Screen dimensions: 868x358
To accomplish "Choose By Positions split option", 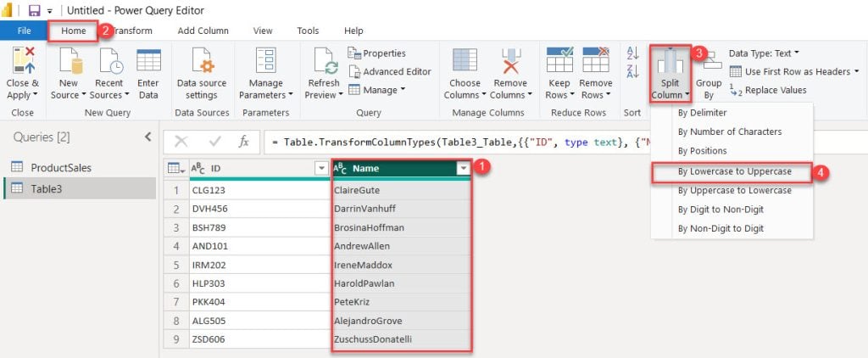I will tap(732, 151).
